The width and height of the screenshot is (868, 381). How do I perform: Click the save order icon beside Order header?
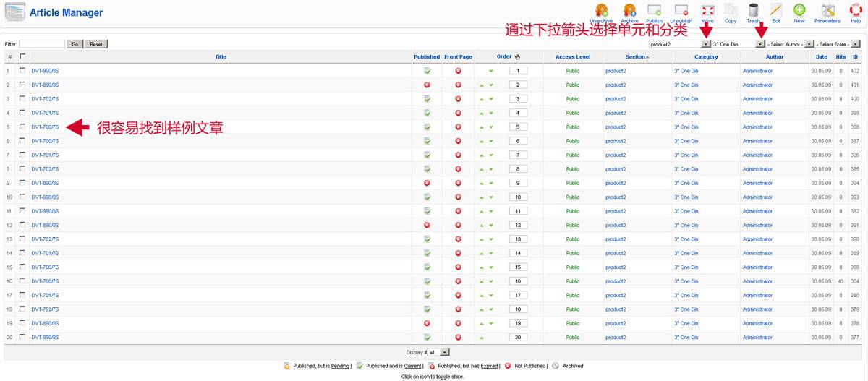517,57
